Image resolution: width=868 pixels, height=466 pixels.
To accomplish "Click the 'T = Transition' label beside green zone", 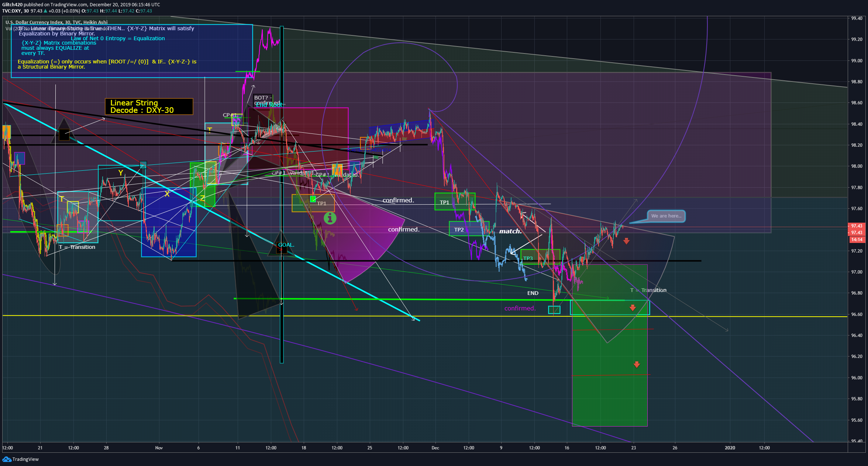I will pos(648,290).
